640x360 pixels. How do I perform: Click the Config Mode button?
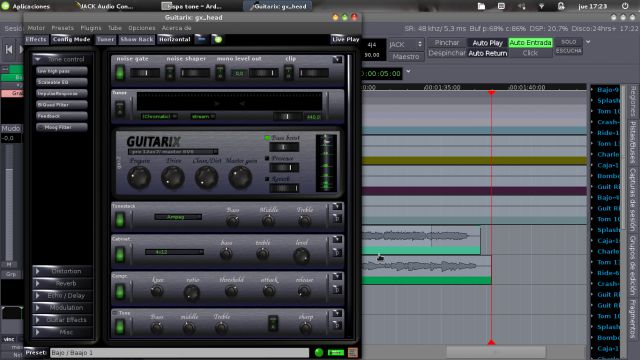click(x=71, y=39)
